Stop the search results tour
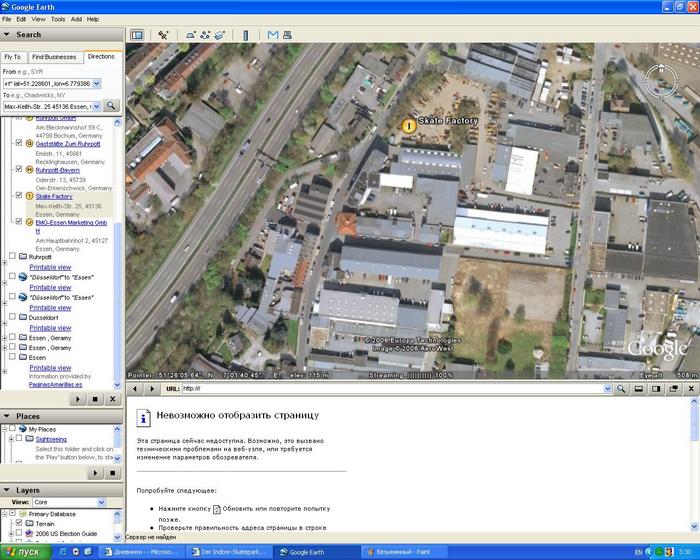Viewport: 700px width, 560px height. pos(95,399)
